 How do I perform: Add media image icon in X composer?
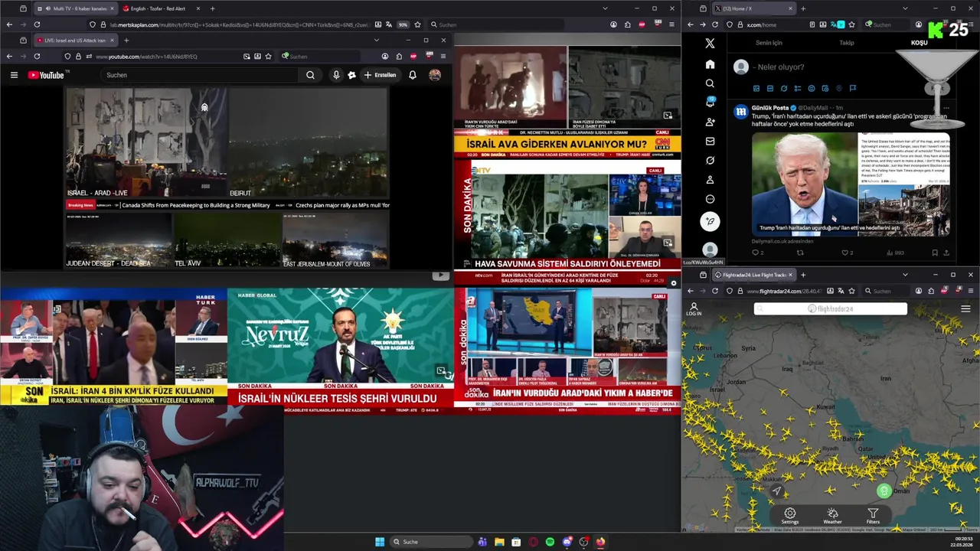[x=756, y=88]
